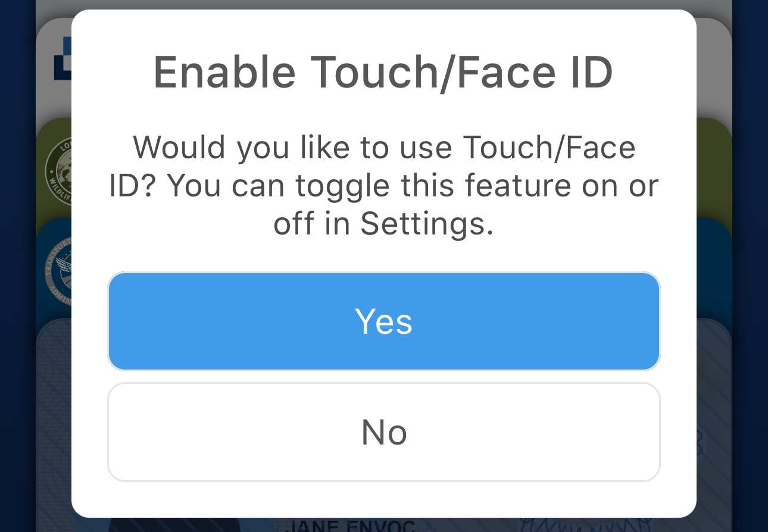The image size is (768, 532).
Task: Click the Enable Touch/Face ID heading
Action: (383, 73)
